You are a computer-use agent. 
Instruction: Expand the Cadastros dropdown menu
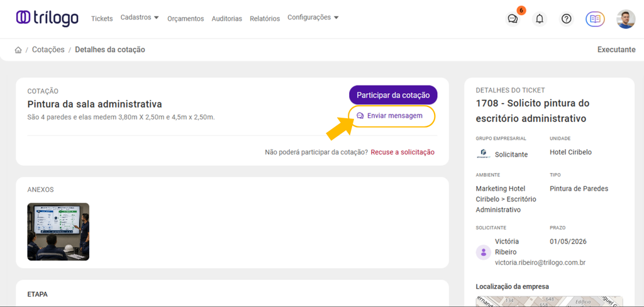coord(140,18)
